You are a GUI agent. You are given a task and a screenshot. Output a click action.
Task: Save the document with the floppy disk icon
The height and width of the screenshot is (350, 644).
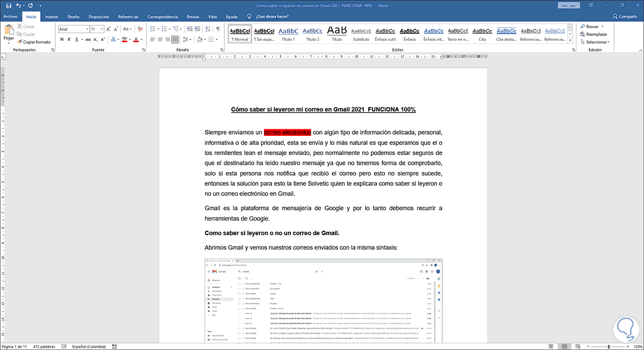coord(8,5)
